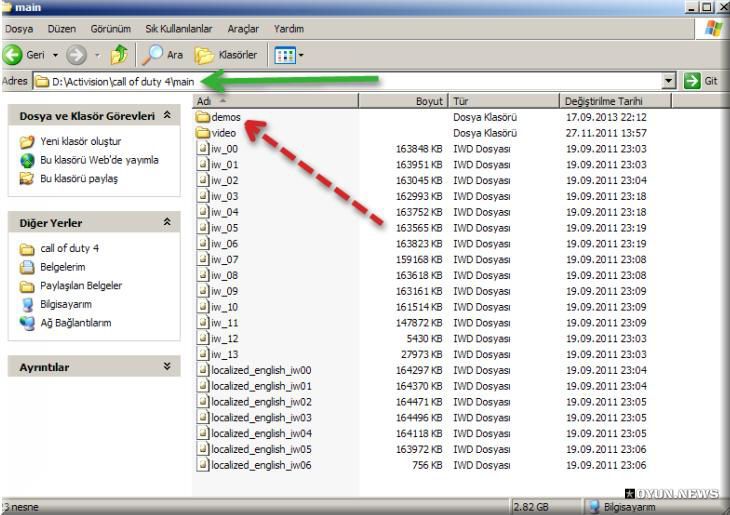Open the Ara search tool

pyautogui.click(x=162, y=55)
